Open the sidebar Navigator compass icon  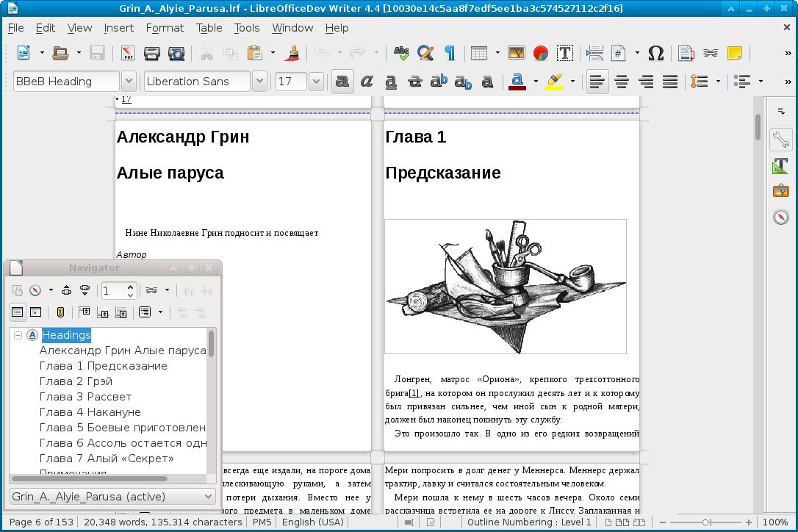[x=780, y=218]
